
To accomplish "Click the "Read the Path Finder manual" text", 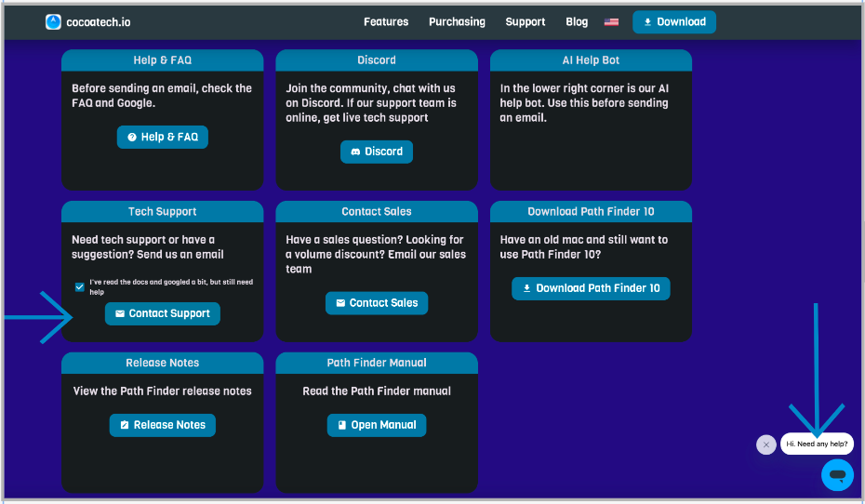I will 377,391.
